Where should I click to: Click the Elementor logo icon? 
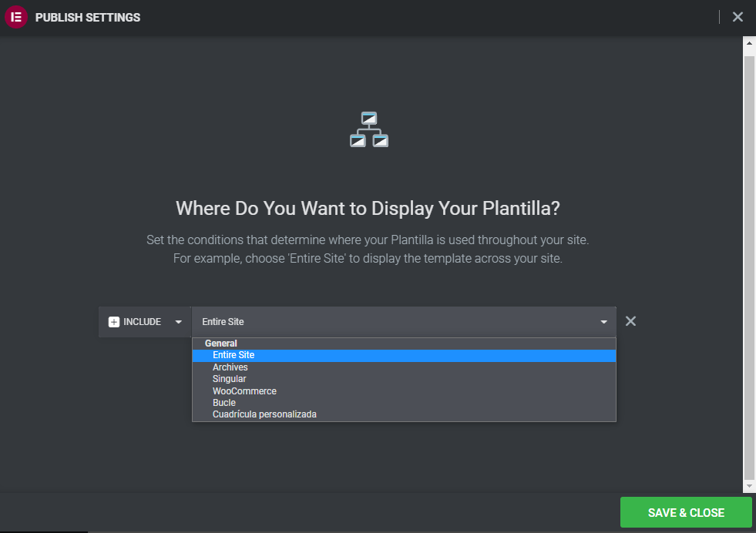click(16, 17)
